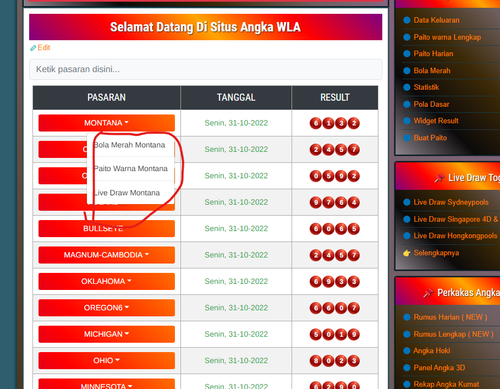This screenshot has width=500, height=389.
Task: Open Live Draw Hongkongpools link
Action: pyautogui.click(x=455, y=236)
